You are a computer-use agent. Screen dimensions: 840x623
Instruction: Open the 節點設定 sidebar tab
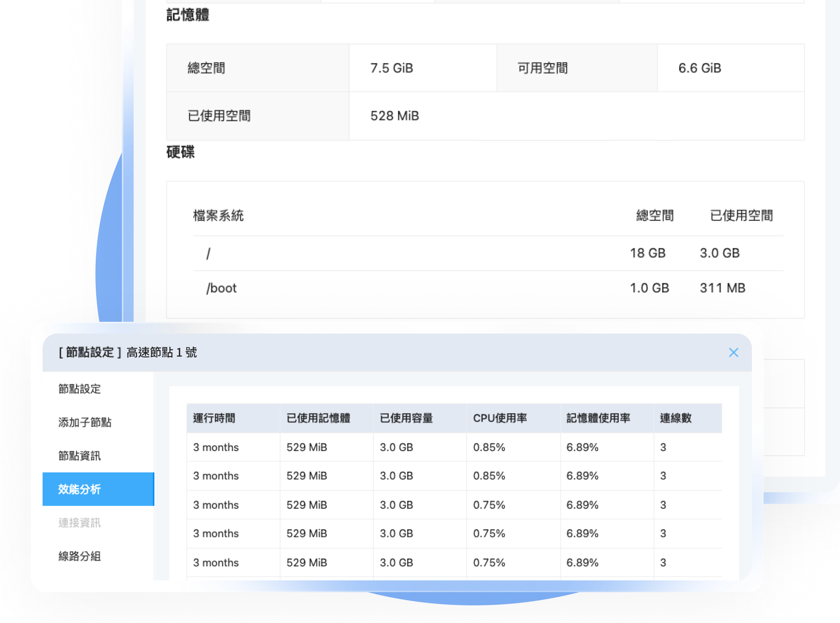click(80, 389)
